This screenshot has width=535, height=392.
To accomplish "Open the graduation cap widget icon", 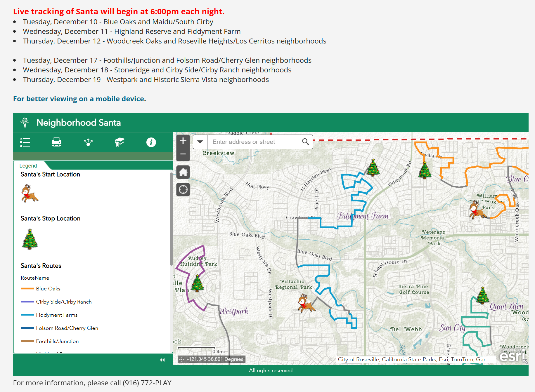I will point(120,142).
